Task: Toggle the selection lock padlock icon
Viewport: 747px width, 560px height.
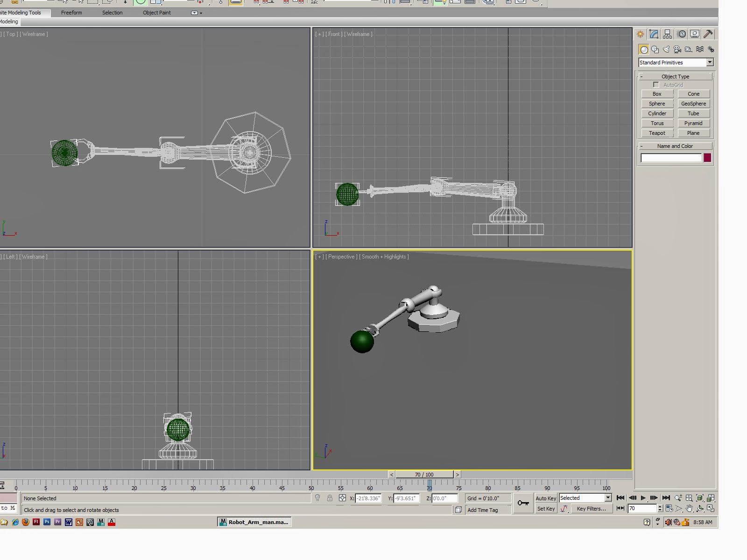Action: point(330,498)
